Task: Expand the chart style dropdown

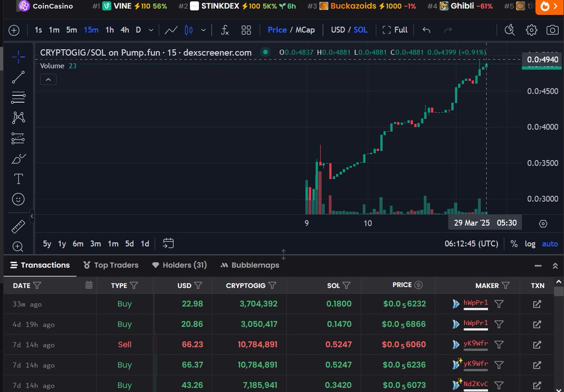Action: click(x=203, y=30)
